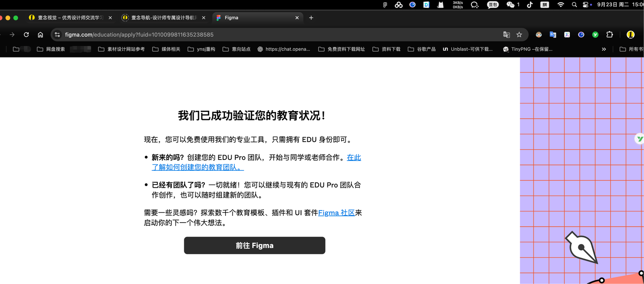Open the 媒体相关 bookmark folder
Screen dimensions: 644x284
tap(166, 49)
